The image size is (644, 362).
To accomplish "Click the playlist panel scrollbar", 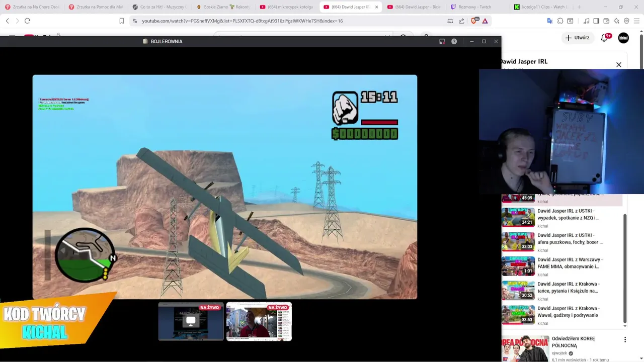I will point(625,269).
